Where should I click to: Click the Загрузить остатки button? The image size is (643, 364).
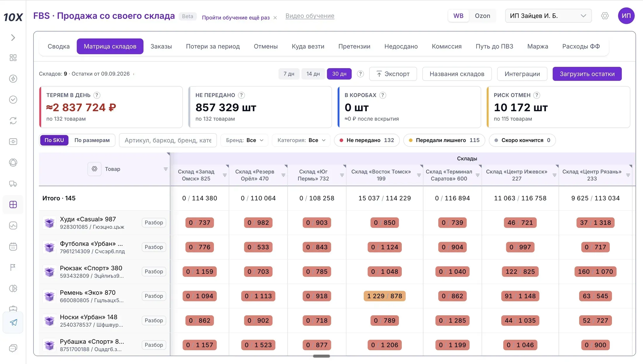587,74
